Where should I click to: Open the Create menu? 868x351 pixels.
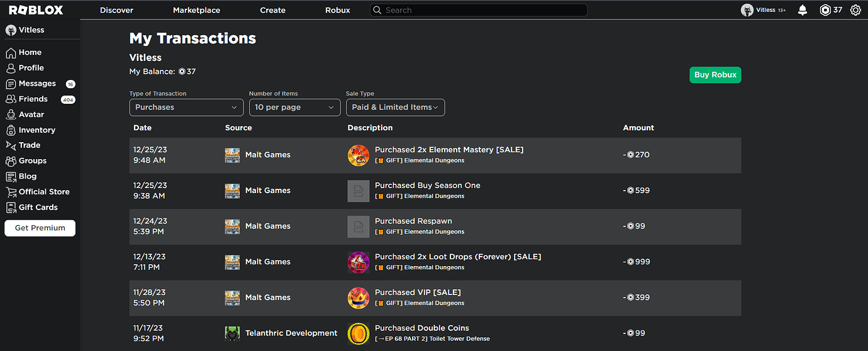272,10
